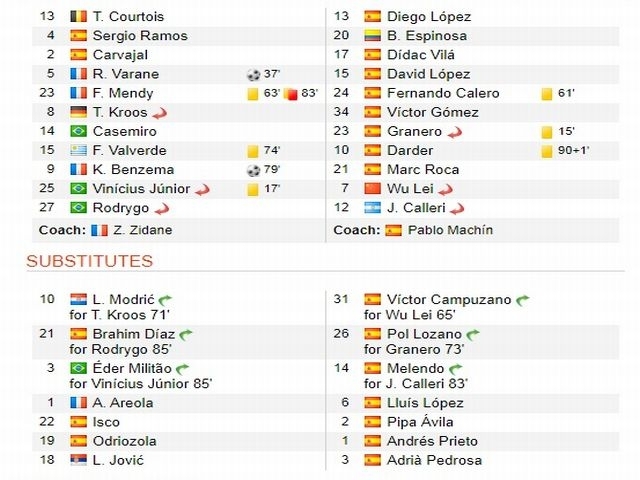Open Víctor Campuzano substitute entry
This screenshot has width=640, height=480.
point(449,300)
